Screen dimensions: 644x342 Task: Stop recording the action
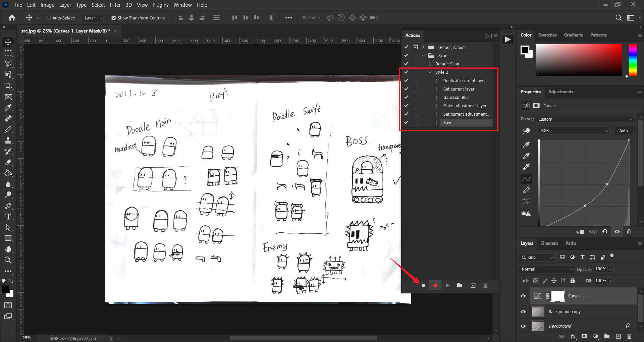[423, 285]
